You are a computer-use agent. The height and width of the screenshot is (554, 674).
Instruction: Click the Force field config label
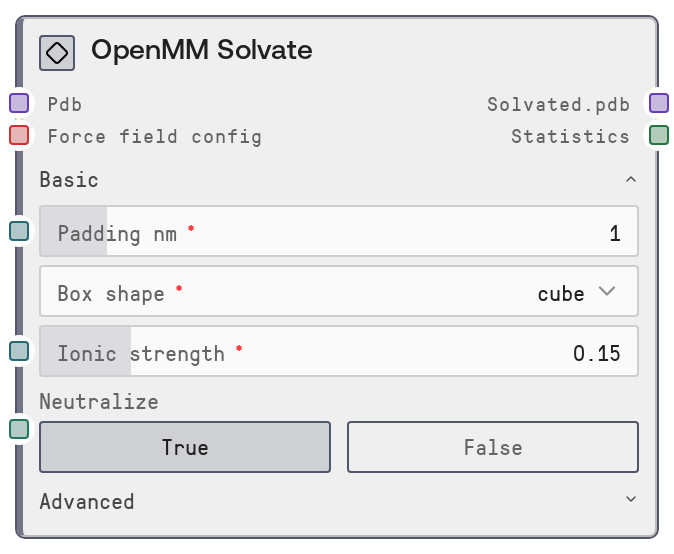click(x=154, y=136)
